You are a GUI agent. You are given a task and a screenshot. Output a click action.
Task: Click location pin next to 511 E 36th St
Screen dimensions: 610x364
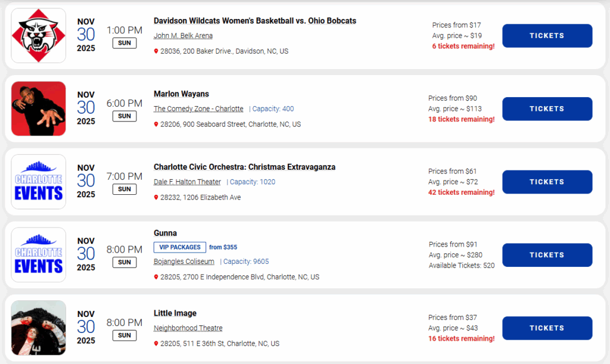156,344
